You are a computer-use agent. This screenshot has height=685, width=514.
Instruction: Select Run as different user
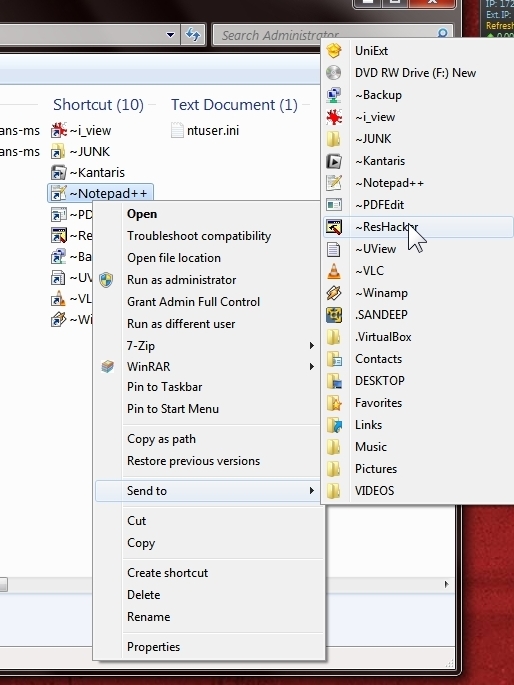(181, 324)
